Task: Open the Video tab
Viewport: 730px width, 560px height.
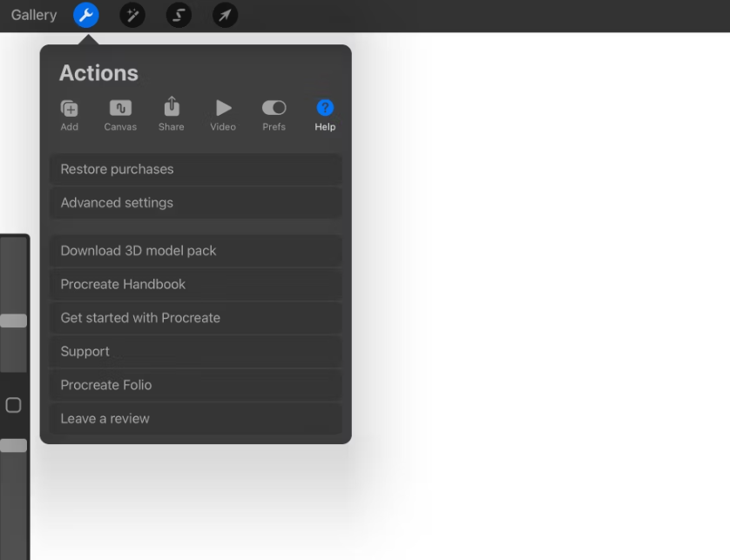Action: point(223,116)
